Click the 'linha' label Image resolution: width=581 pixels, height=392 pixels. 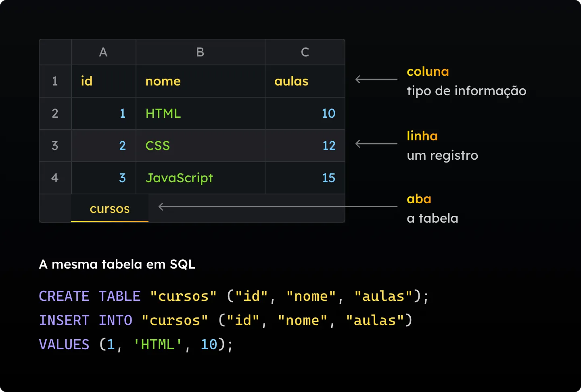422,136
